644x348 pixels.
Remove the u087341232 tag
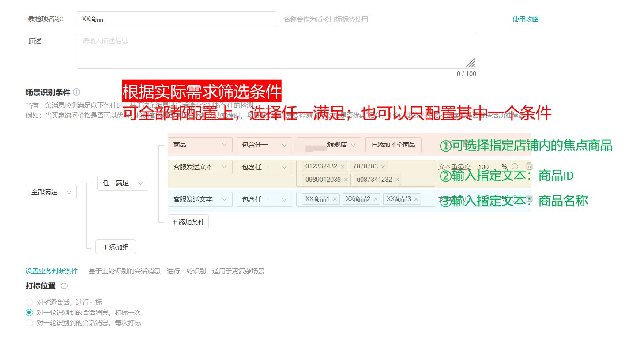397,180
